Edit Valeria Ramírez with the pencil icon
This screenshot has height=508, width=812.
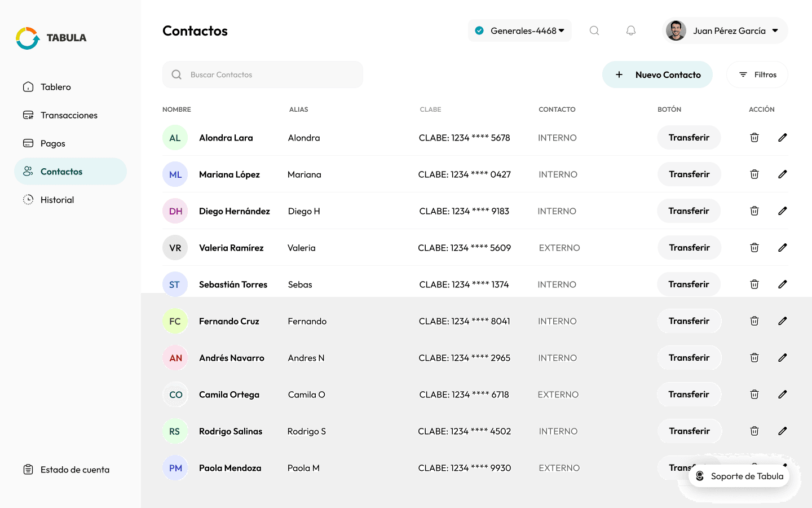783,247
